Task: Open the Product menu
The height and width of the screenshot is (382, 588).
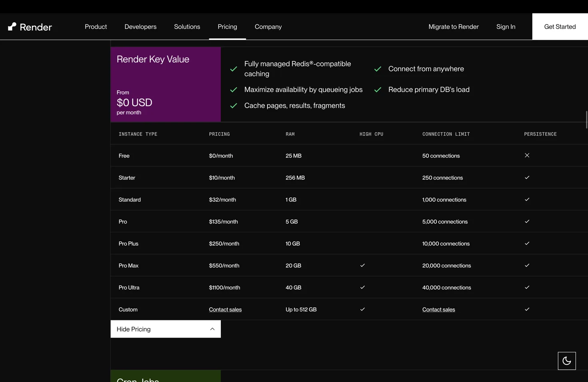Action: 96,27
